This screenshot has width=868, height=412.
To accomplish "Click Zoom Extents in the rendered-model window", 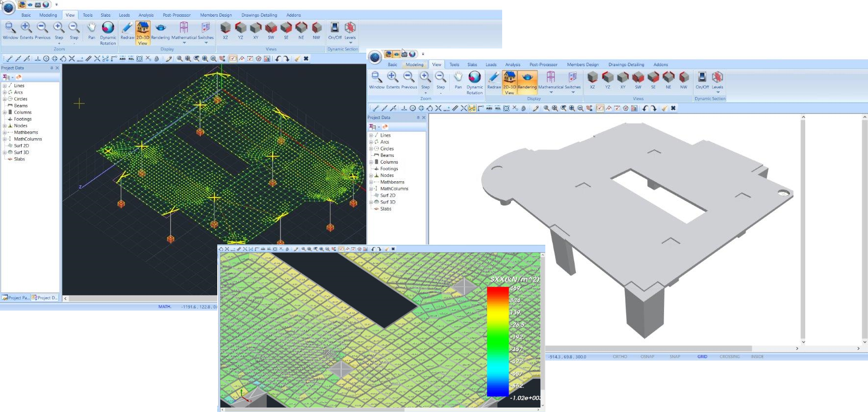I will tap(393, 80).
